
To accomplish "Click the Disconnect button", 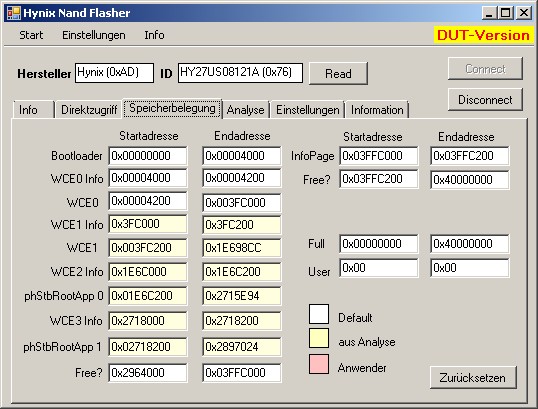I will pos(485,100).
